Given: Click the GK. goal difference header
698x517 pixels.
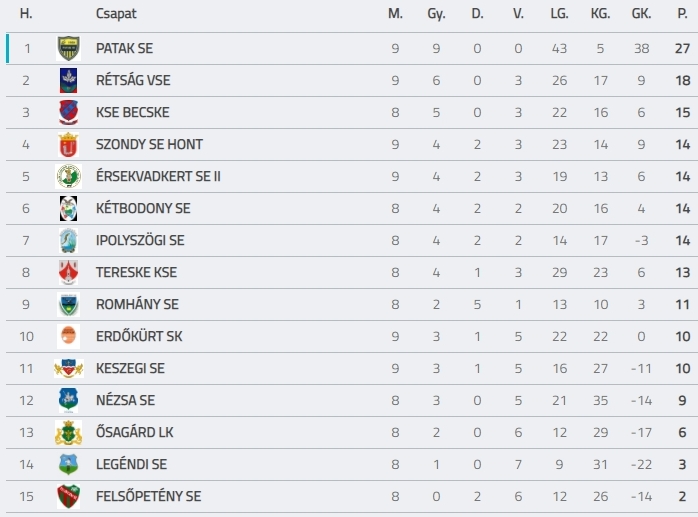Looking at the screenshot, I should 641,14.
